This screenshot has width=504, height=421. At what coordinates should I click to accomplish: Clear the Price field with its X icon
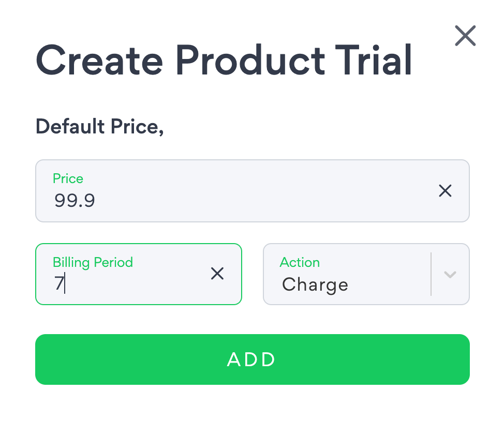(445, 191)
